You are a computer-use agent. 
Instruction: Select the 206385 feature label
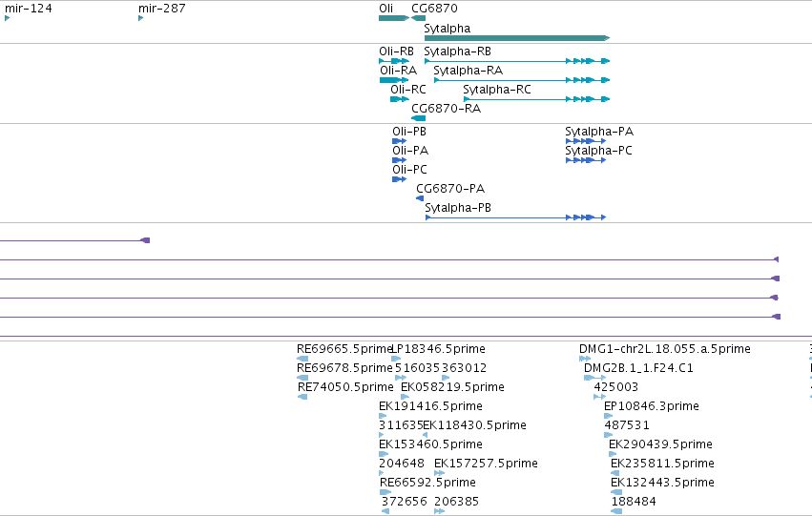[x=457, y=502]
